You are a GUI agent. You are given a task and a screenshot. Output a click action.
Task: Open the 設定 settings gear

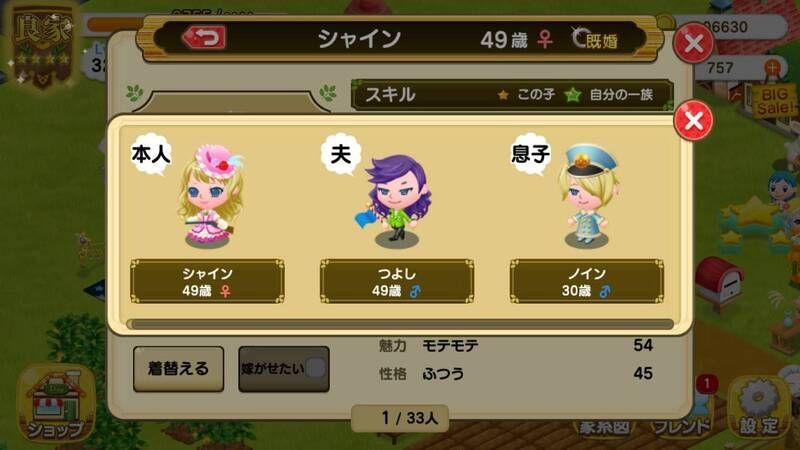point(759,408)
